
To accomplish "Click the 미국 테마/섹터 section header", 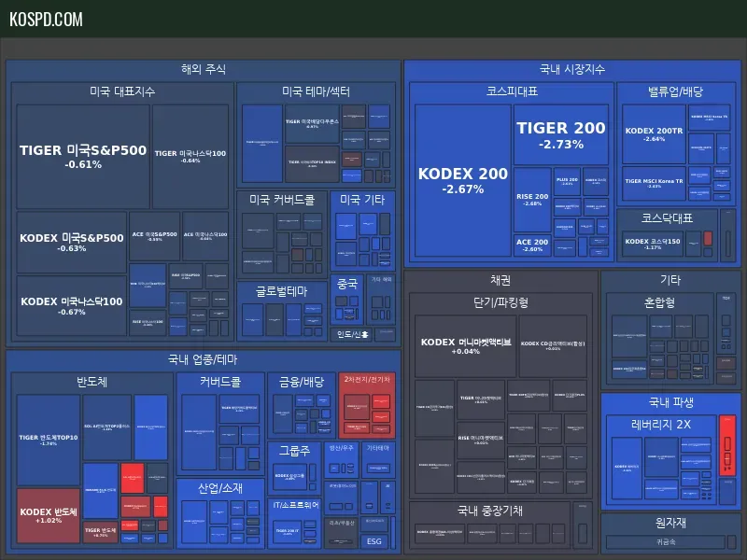I will point(316,91).
